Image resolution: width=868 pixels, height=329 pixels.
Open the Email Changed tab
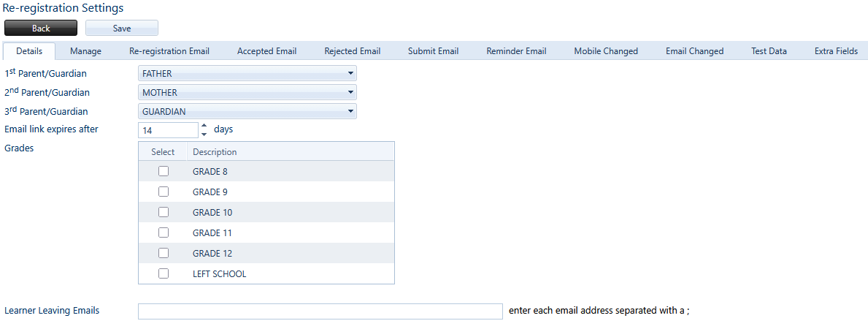click(695, 51)
